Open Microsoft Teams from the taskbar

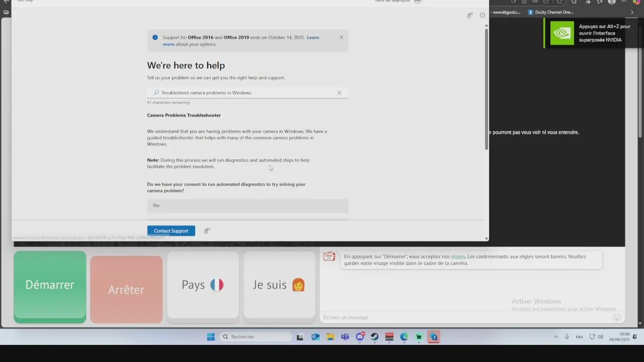tap(345, 337)
